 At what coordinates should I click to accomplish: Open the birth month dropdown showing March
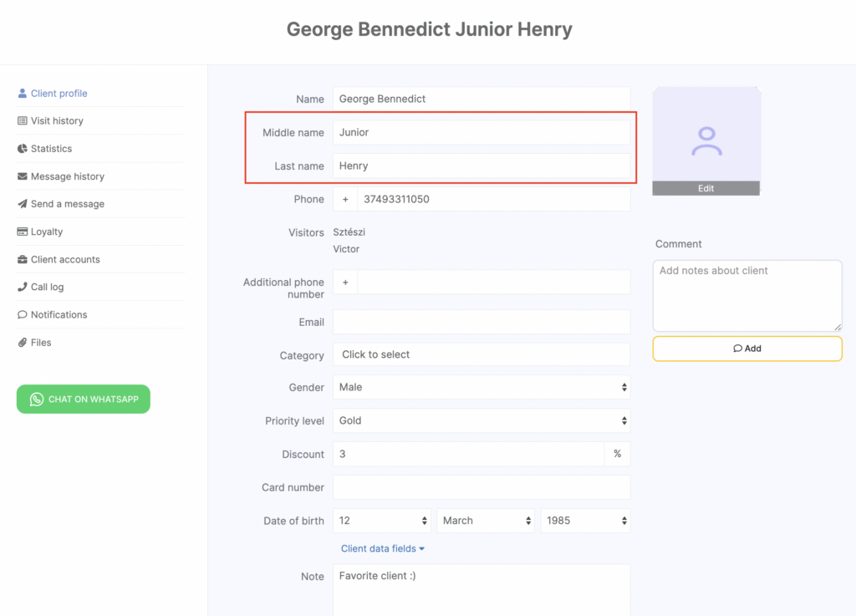(x=486, y=521)
